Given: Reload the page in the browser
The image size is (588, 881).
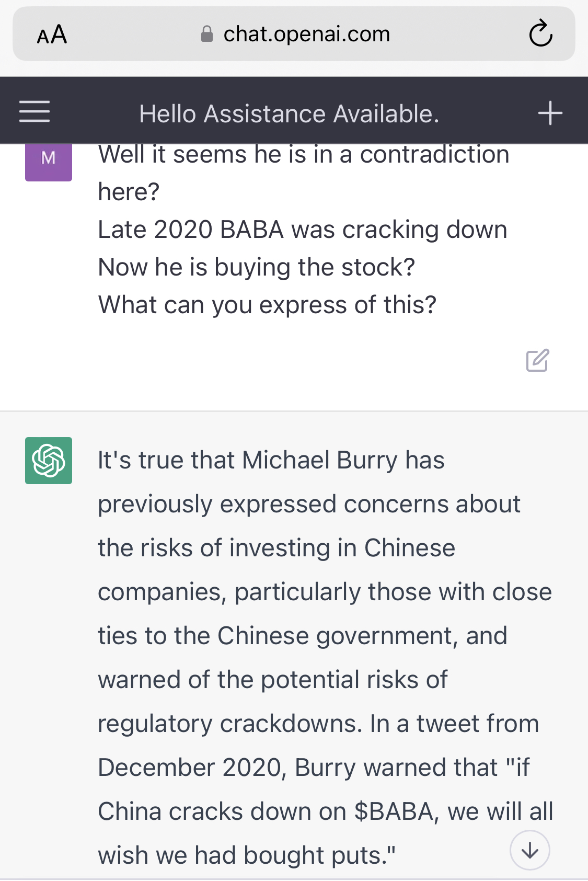Looking at the screenshot, I should click(x=540, y=35).
